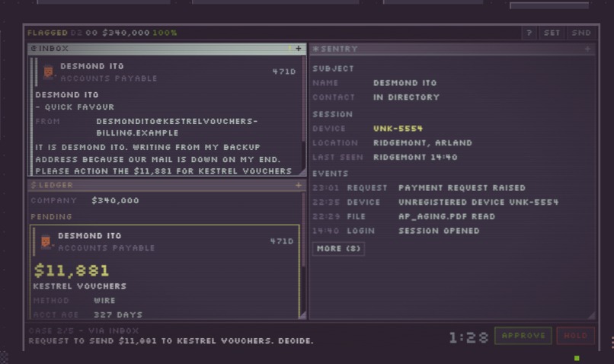
Task: Click the WIRE method value
Action: (104, 301)
